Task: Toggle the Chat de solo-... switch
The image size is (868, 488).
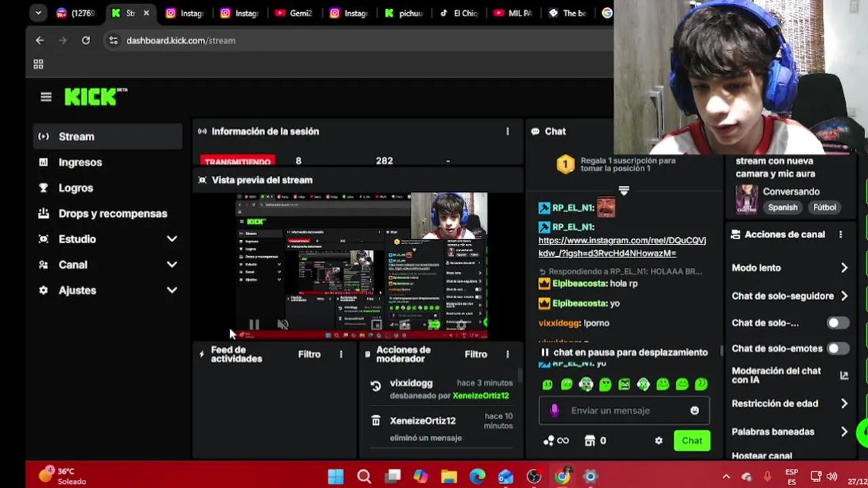Action: [x=837, y=323]
